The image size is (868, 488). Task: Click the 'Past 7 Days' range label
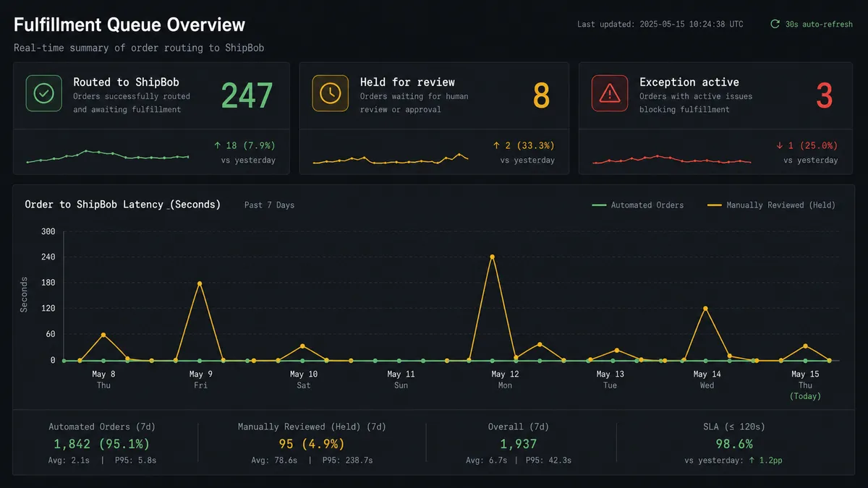269,205
